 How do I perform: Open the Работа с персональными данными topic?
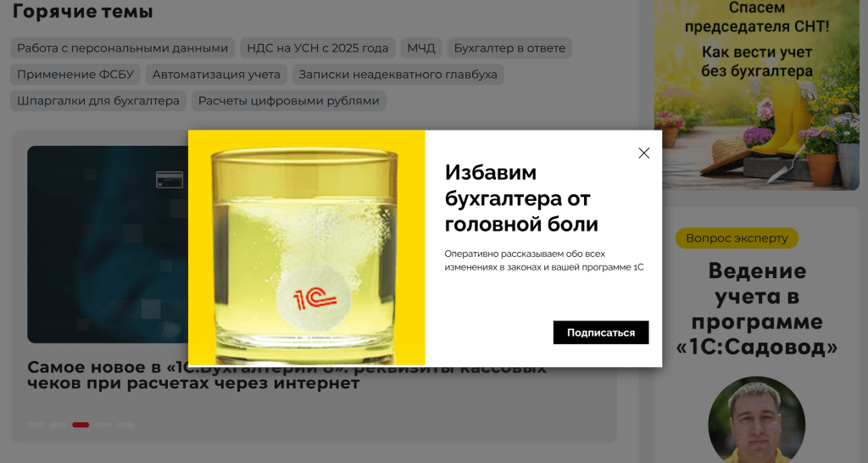122,48
